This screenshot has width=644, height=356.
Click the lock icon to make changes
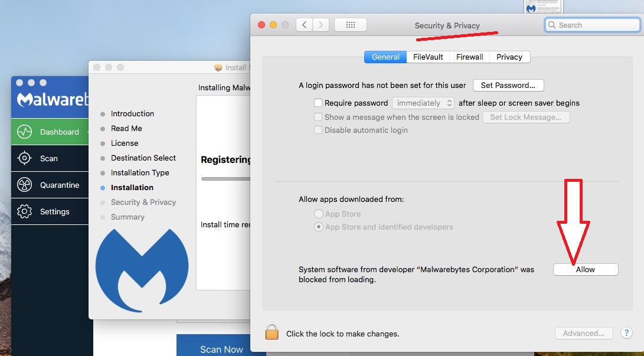(272, 332)
